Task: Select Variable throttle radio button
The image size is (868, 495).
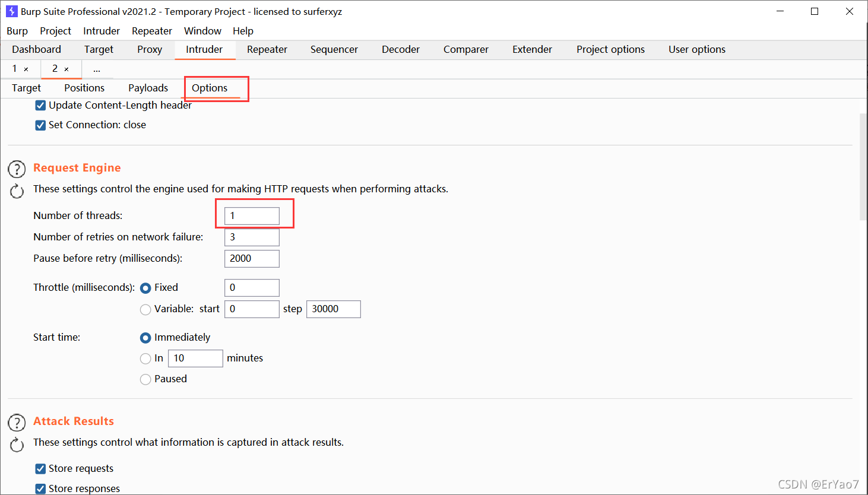Action: [145, 310]
